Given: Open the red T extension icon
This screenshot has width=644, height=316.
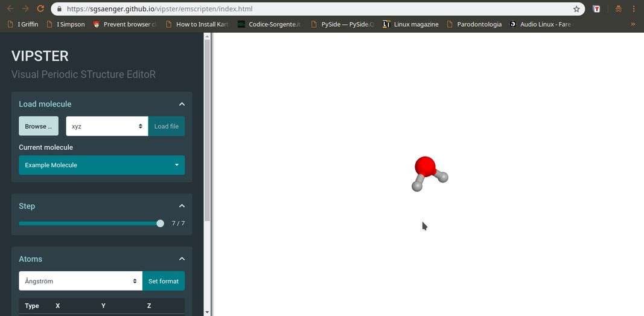Looking at the screenshot, I should (597, 8).
